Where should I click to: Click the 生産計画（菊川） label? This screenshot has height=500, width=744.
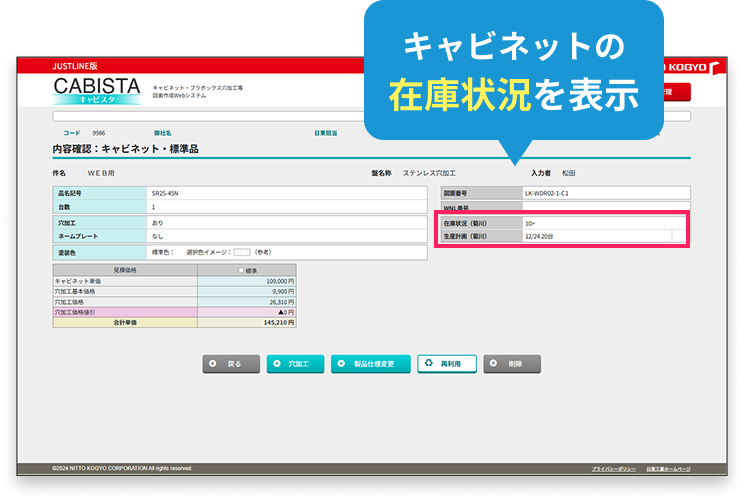(x=465, y=236)
